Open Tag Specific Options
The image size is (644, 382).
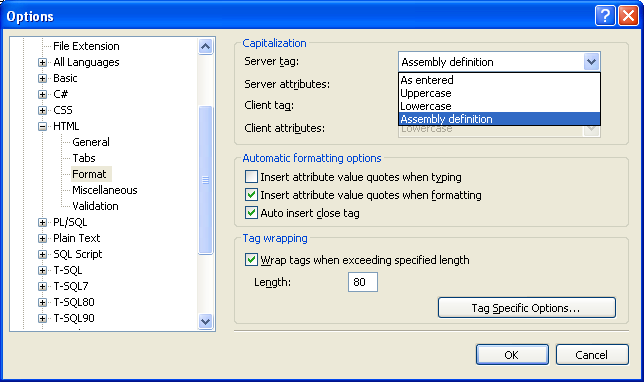point(527,308)
